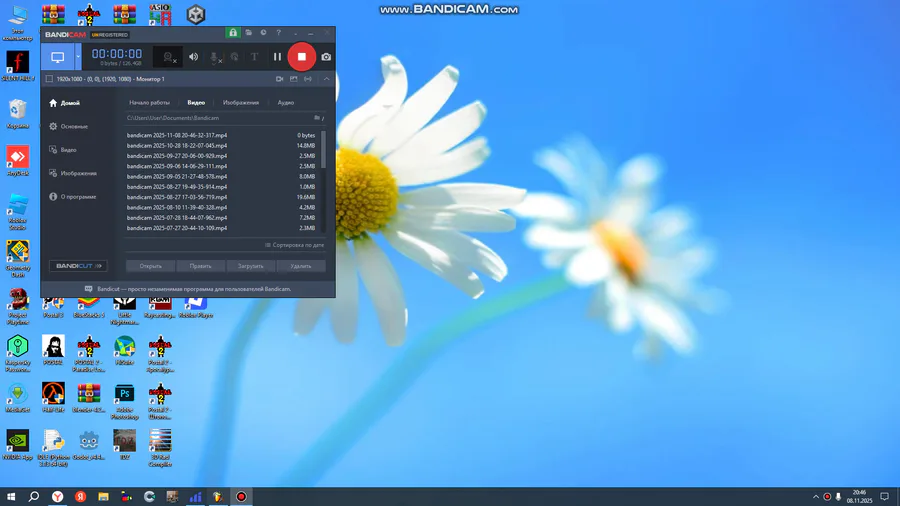Click the brackets icon in monitor bar
The width and height of the screenshot is (900, 506).
tap(308, 79)
